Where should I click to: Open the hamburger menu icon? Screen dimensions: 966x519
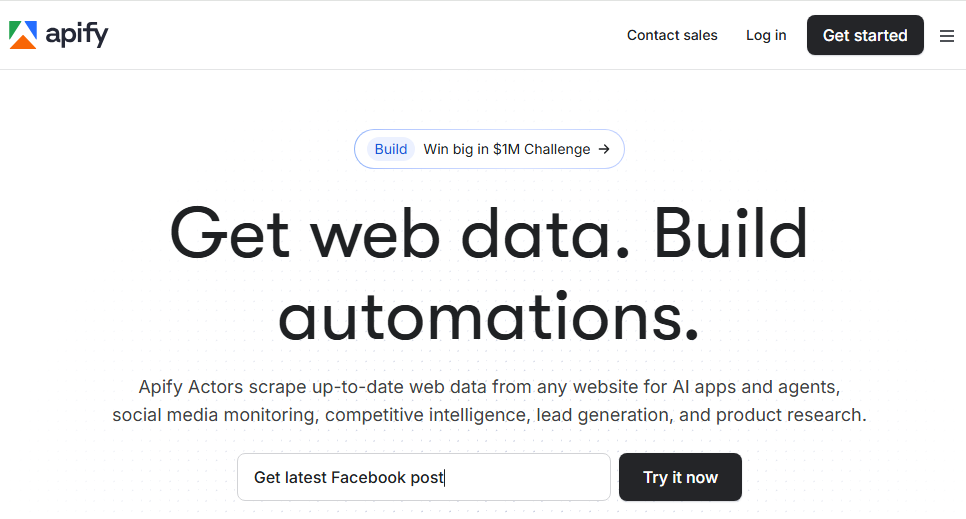click(946, 36)
